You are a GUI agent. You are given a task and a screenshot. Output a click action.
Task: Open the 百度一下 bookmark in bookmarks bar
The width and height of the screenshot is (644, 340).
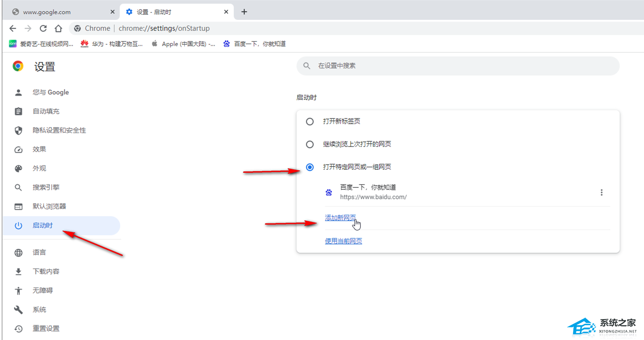coord(254,44)
